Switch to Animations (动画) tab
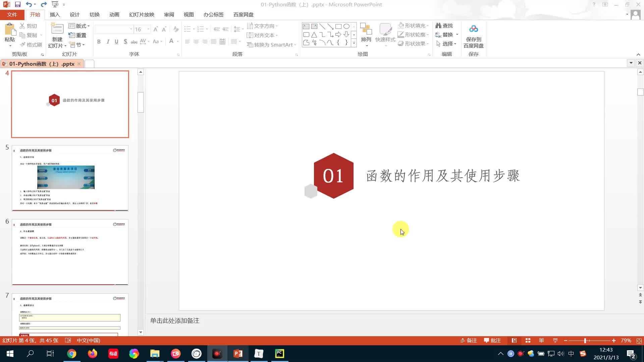 point(114,14)
